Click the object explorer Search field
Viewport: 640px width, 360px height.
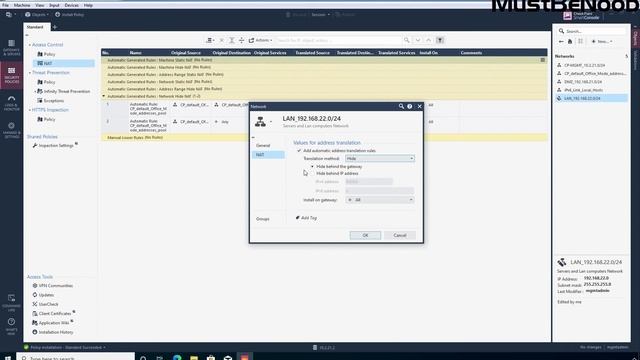pos(592,31)
